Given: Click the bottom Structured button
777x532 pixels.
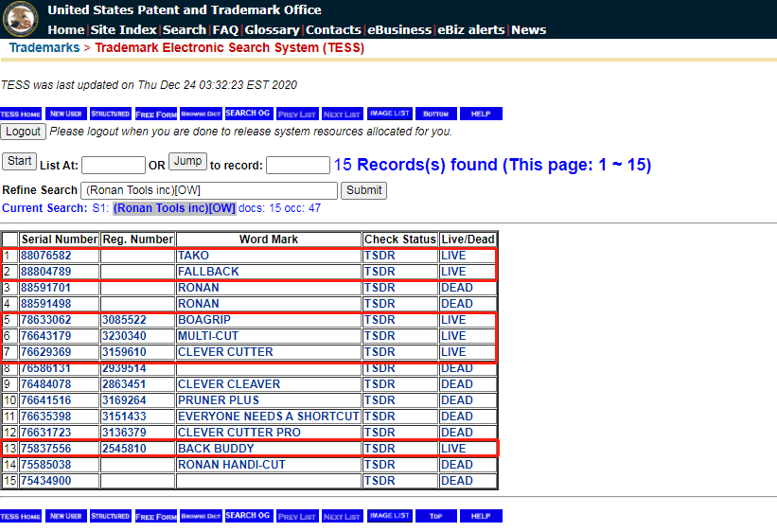Looking at the screenshot, I should tap(111, 516).
